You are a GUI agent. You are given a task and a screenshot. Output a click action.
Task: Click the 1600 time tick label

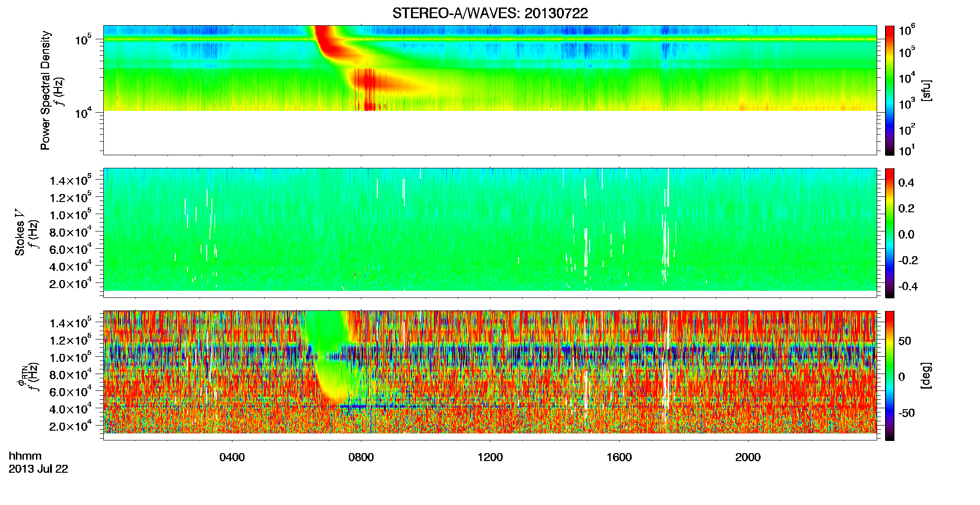(619, 457)
